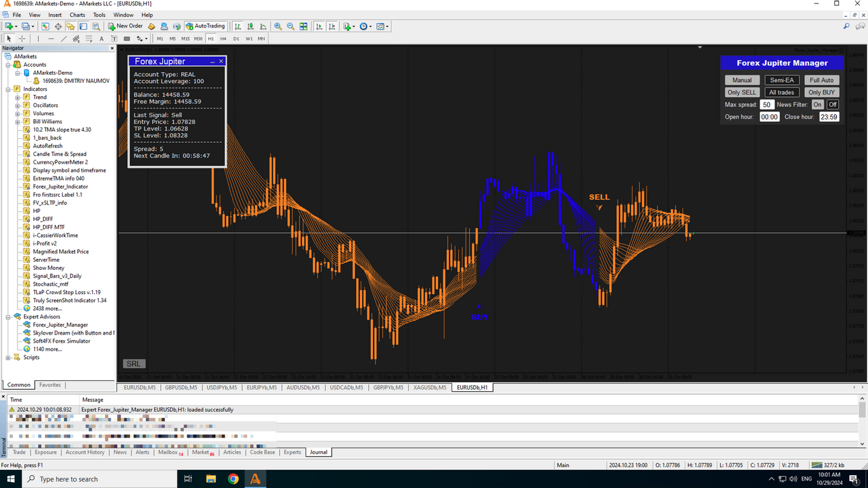
Task: Click the zoom out magnifier icon
Action: [291, 26]
